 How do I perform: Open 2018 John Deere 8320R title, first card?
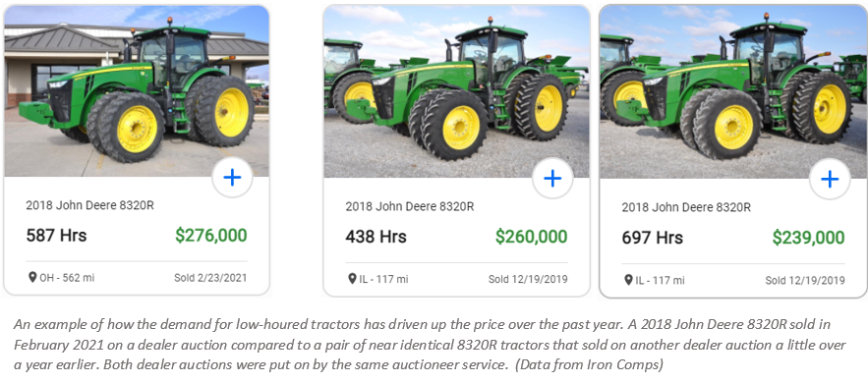tap(89, 205)
